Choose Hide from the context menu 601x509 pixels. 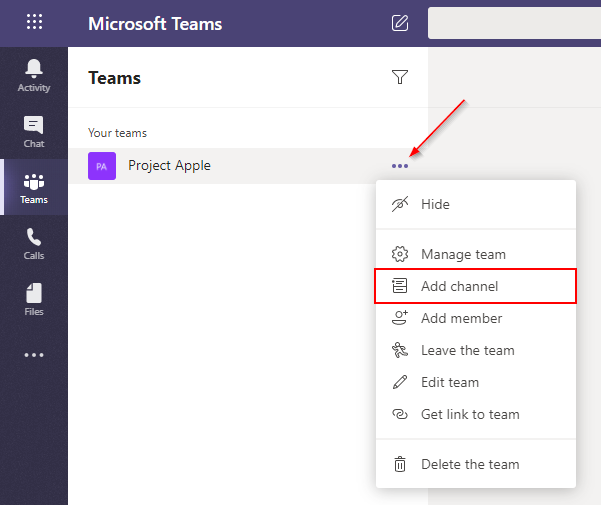(x=476, y=204)
